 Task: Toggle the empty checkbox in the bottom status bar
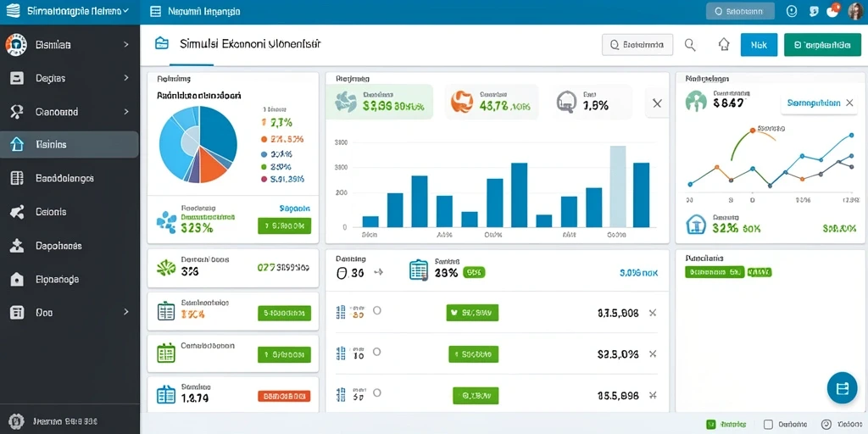tap(768, 425)
